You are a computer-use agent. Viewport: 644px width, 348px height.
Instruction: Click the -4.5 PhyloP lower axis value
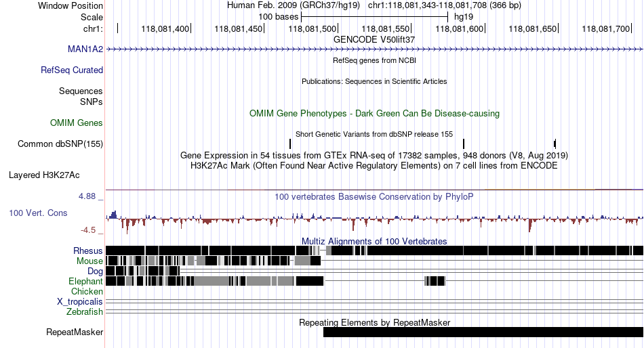(88, 230)
